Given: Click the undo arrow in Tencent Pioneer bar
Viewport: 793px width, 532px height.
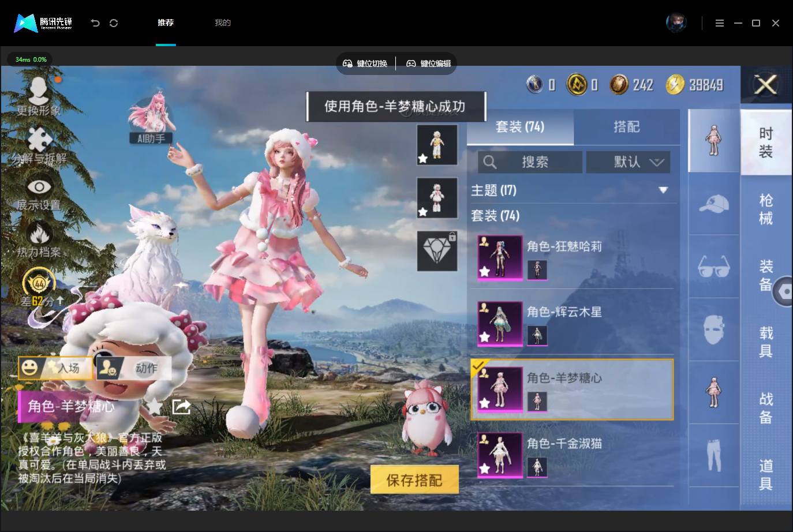Looking at the screenshot, I should click(x=95, y=23).
